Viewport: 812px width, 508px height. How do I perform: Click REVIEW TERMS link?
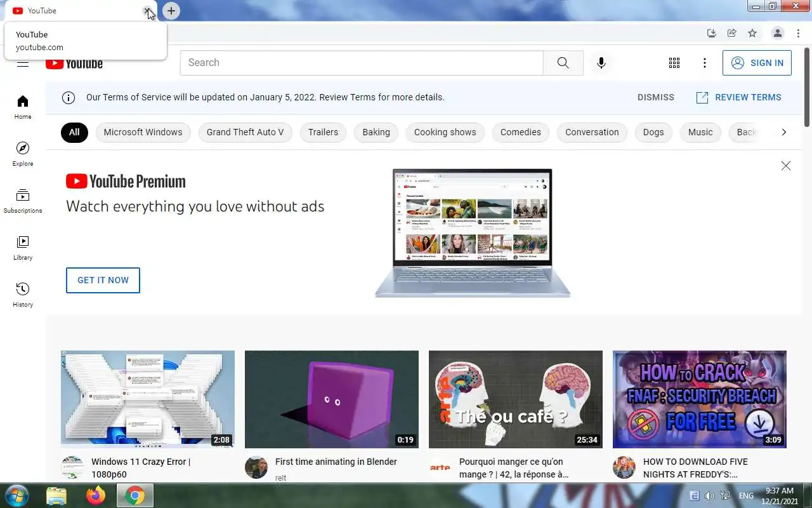[x=739, y=97]
